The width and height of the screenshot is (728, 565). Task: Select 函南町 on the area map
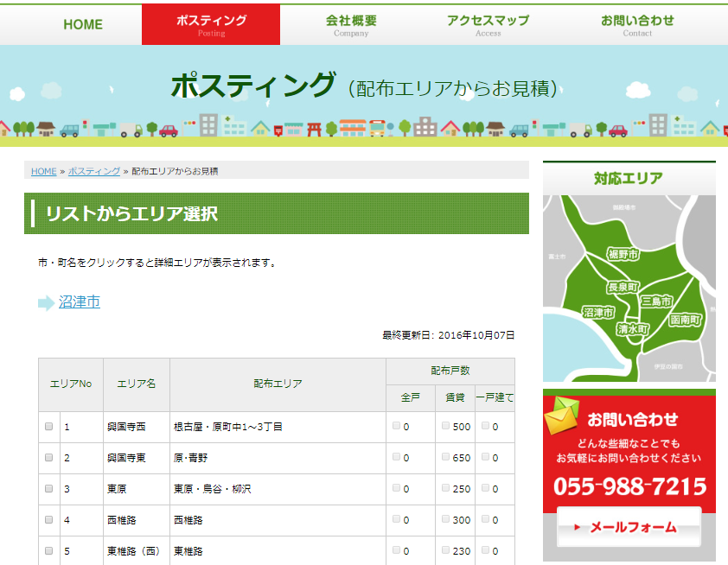(x=686, y=320)
